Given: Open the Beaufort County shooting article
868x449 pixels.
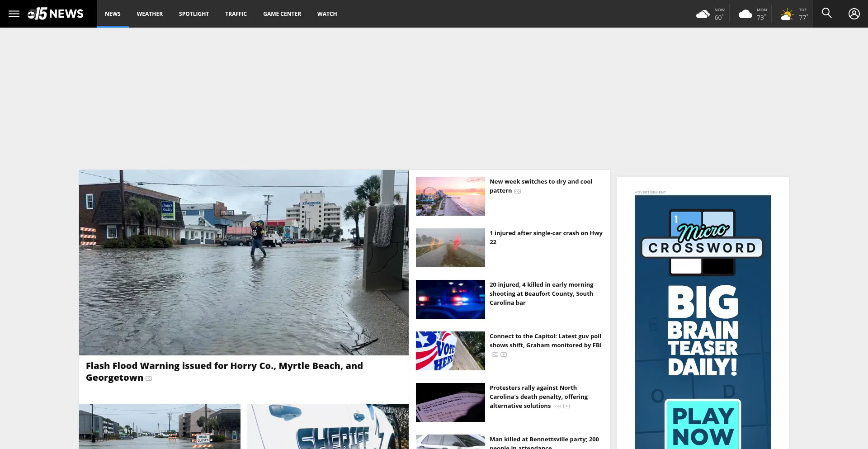Looking at the screenshot, I should pyautogui.click(x=541, y=293).
